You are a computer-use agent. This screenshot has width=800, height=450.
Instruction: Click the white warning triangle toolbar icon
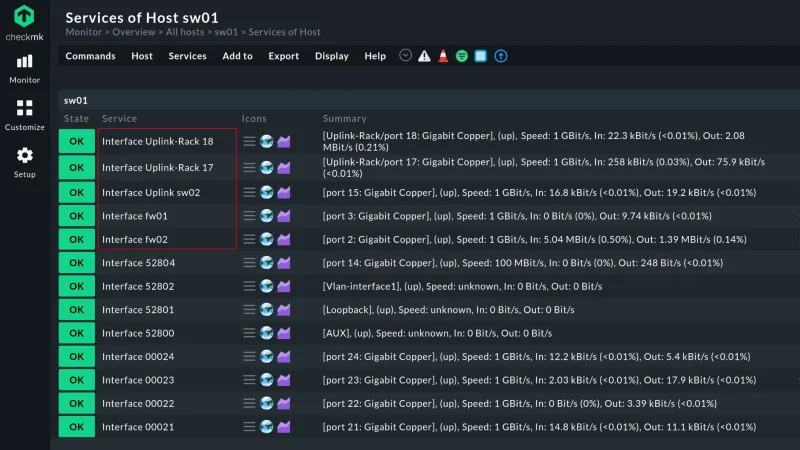pyautogui.click(x=424, y=56)
